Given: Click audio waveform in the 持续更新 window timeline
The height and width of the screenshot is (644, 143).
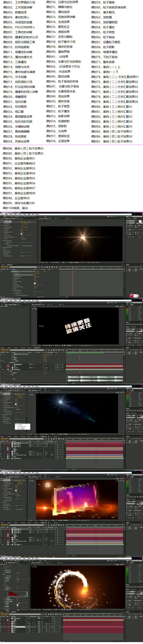Looking at the screenshot, I should pyautogui.click(x=95, y=378).
